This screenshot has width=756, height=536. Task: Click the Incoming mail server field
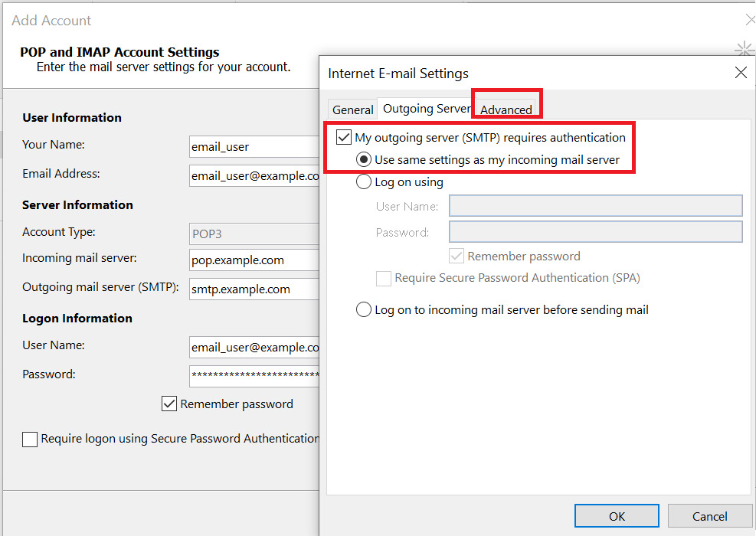coord(254,260)
